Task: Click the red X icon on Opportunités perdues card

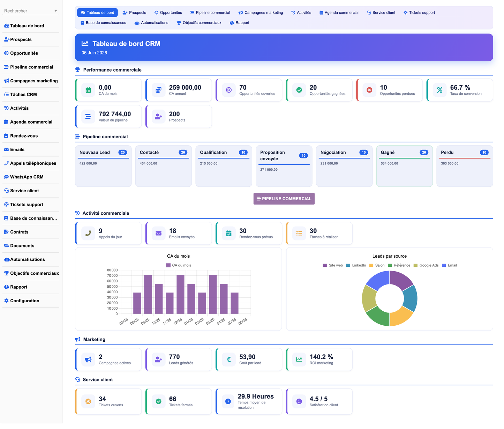Action: 369,90
